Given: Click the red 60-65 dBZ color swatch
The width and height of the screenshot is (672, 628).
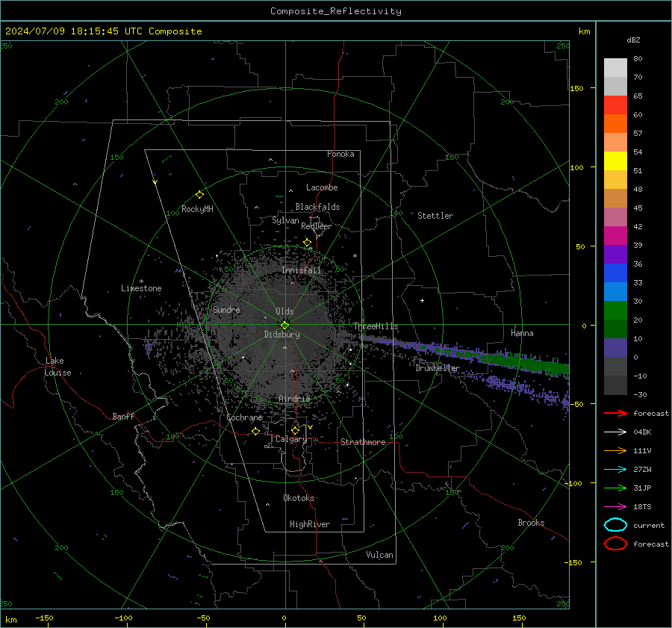Looking at the screenshot, I should click(615, 105).
